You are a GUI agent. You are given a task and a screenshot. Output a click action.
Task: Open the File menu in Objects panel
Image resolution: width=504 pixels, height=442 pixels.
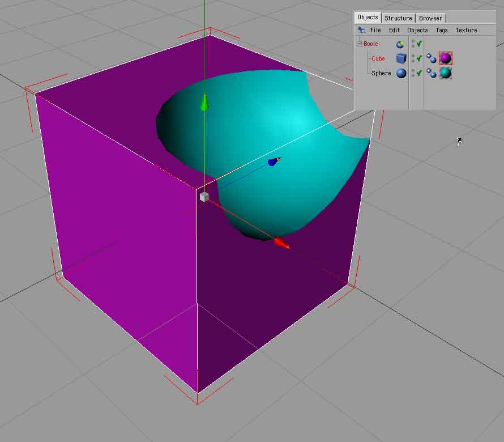(x=375, y=30)
